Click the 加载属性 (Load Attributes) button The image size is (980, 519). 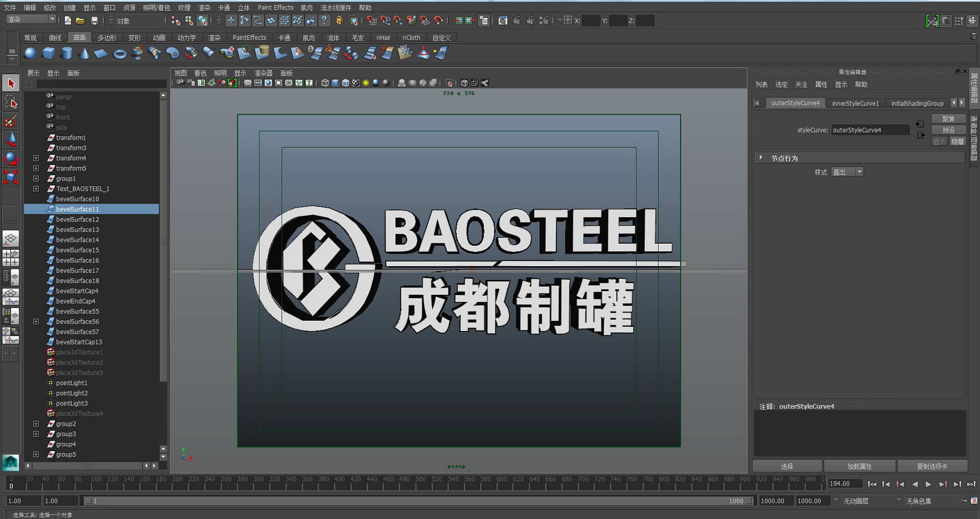click(860, 466)
